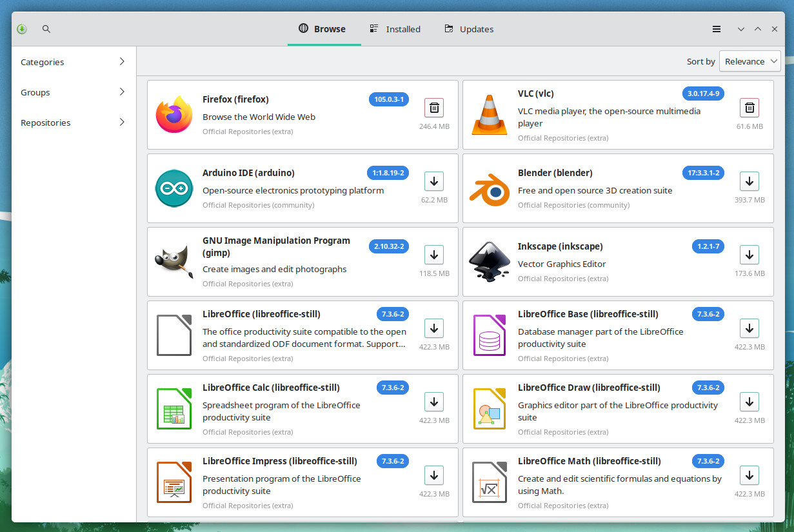Expand the Categories sidebar section
794x532 pixels.
74,62
